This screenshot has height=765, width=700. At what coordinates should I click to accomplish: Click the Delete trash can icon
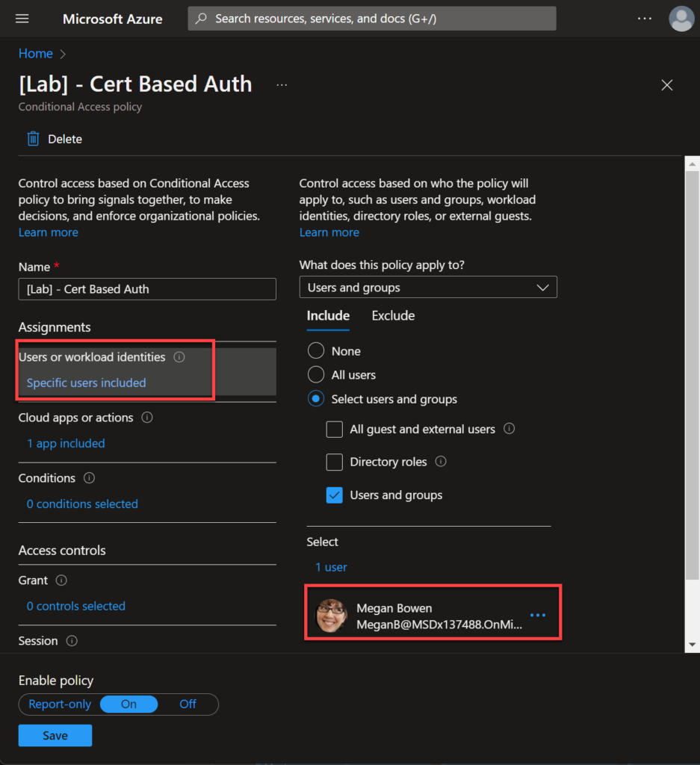(33, 139)
